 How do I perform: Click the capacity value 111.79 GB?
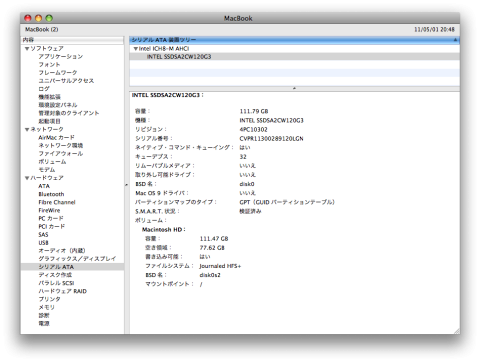pyautogui.click(x=254, y=111)
